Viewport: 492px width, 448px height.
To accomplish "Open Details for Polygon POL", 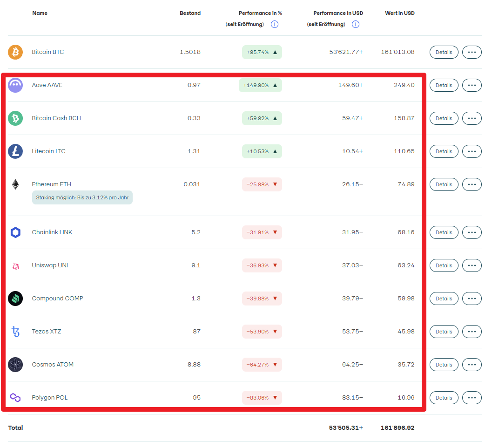I will pos(444,397).
